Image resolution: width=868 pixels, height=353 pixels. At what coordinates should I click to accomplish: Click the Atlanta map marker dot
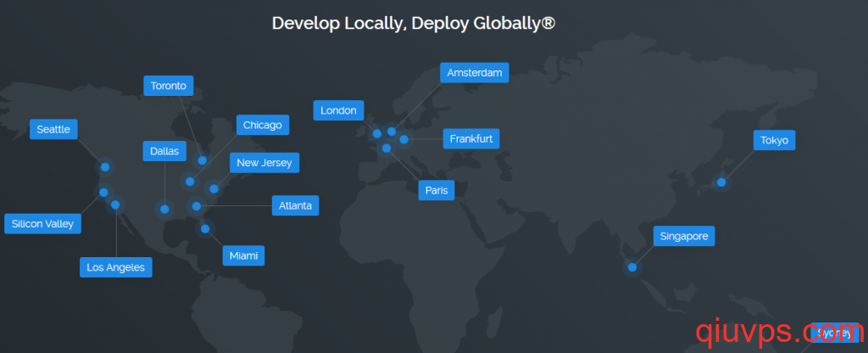(196, 206)
